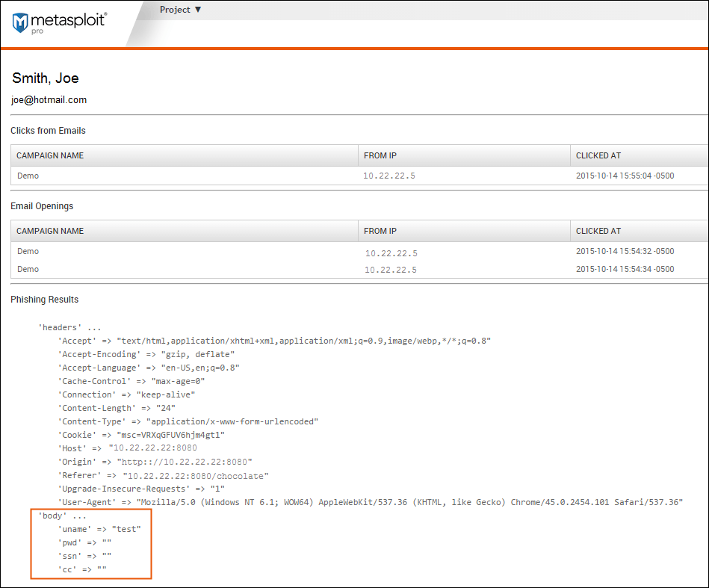Sort Clicks from Emails by Clicked At
Screen dimensions: 709x588
click(x=598, y=155)
